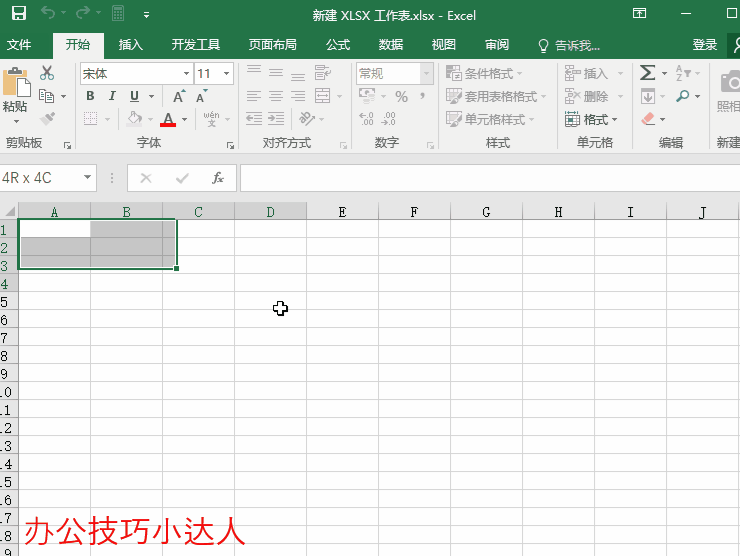Center text horizontally

click(x=276, y=96)
